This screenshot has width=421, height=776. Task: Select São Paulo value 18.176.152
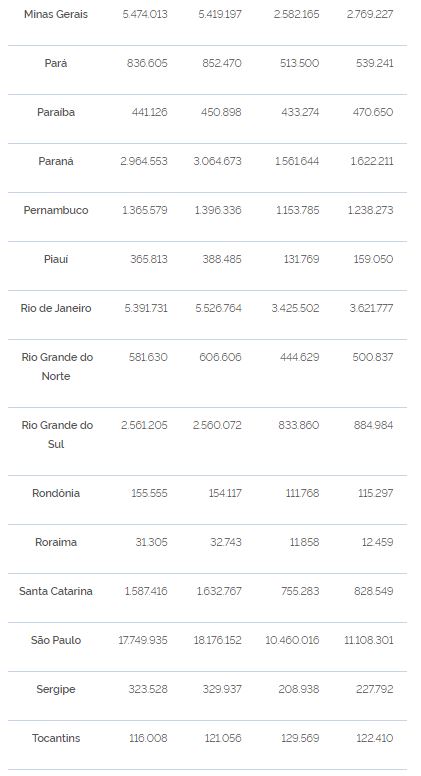(x=218, y=640)
